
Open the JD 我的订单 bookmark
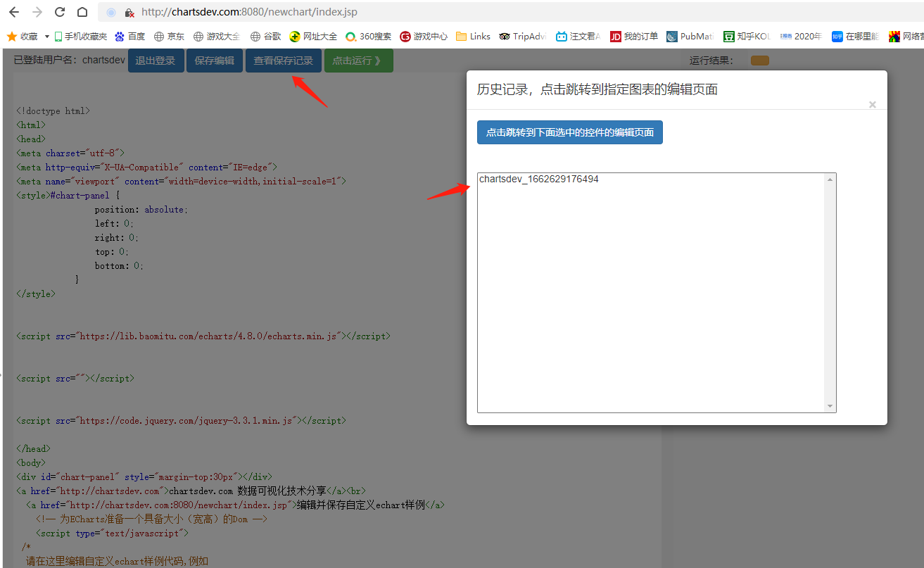point(634,36)
